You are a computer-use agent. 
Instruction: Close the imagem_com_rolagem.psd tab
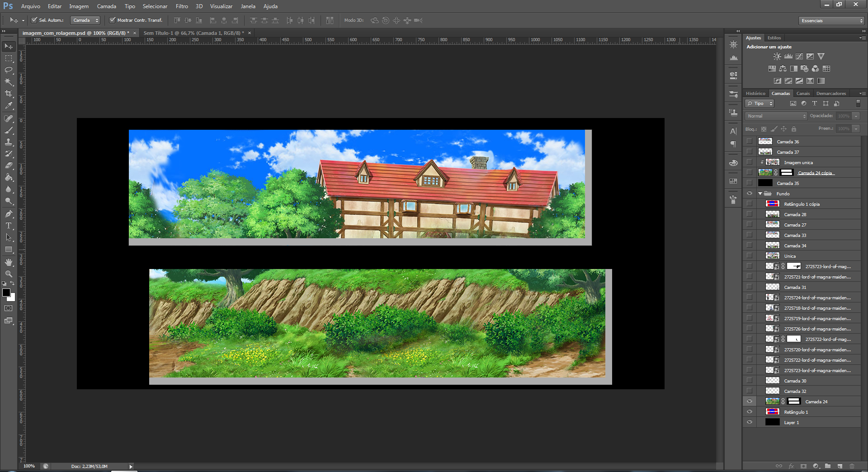(x=135, y=33)
